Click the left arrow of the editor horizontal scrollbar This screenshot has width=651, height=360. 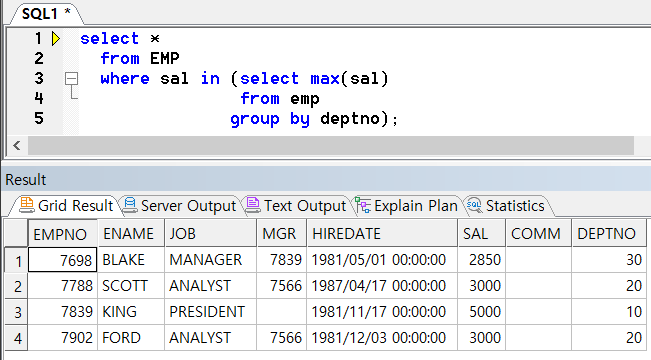click(x=17, y=145)
